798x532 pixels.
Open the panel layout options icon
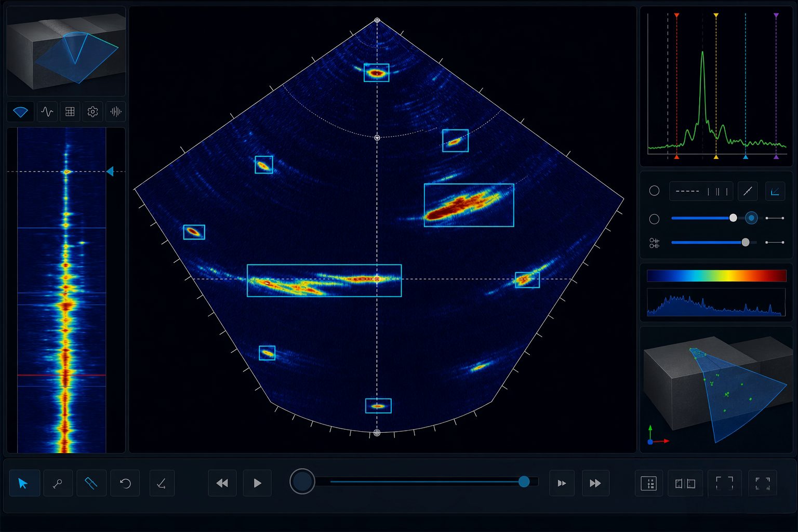coord(649,483)
